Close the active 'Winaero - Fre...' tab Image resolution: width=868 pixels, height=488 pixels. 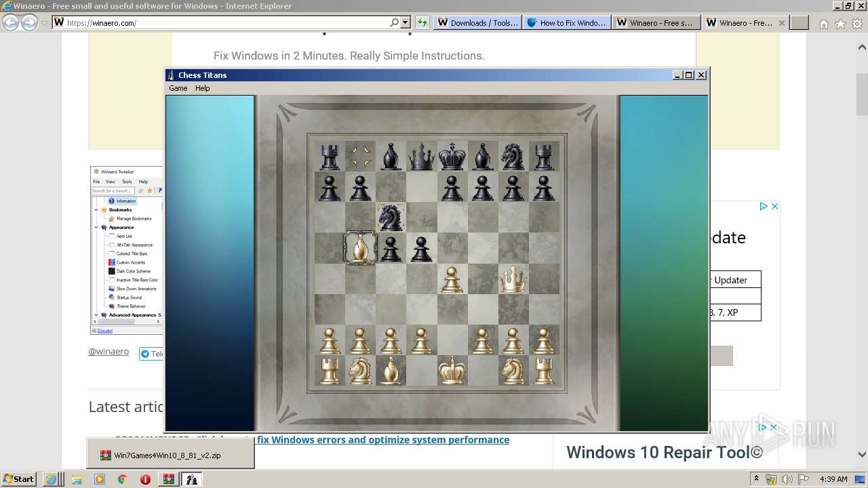coord(782,22)
